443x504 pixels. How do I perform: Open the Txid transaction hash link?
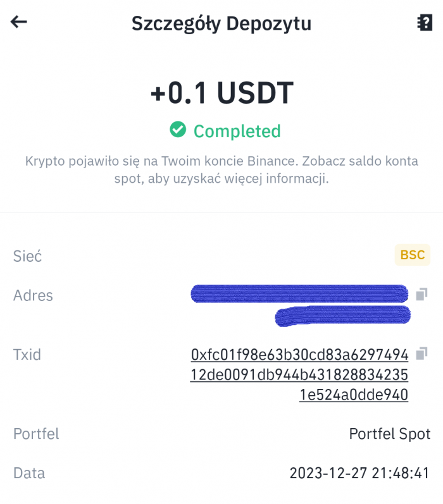(300, 374)
